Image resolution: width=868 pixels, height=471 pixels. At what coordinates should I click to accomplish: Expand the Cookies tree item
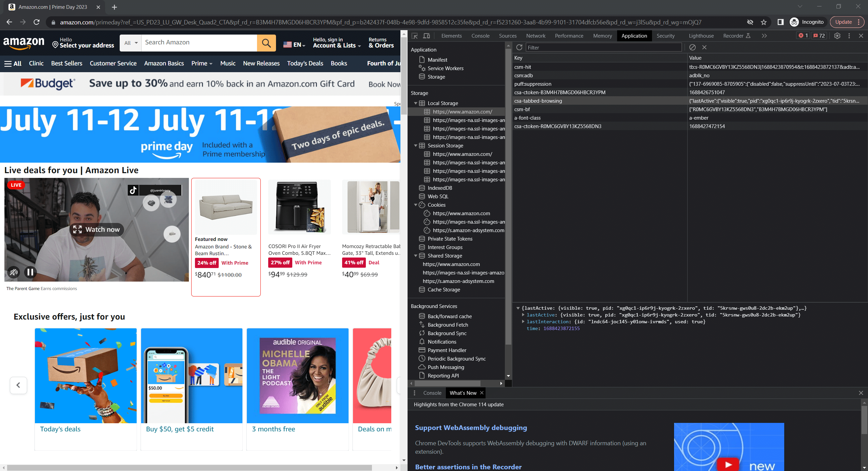coord(417,204)
